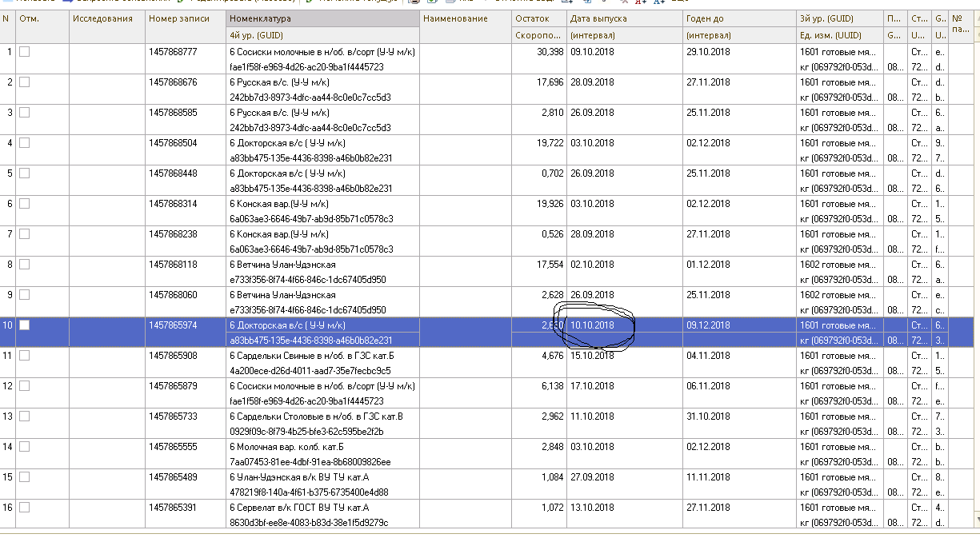Click the remaining amount 19,722
Screen dimensions: 980x538
pos(550,143)
